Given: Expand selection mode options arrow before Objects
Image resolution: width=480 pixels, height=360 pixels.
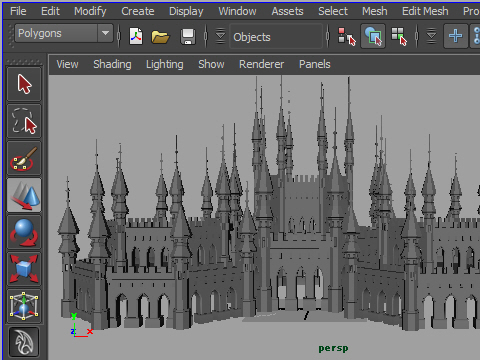Looking at the screenshot, I should click(220, 36).
